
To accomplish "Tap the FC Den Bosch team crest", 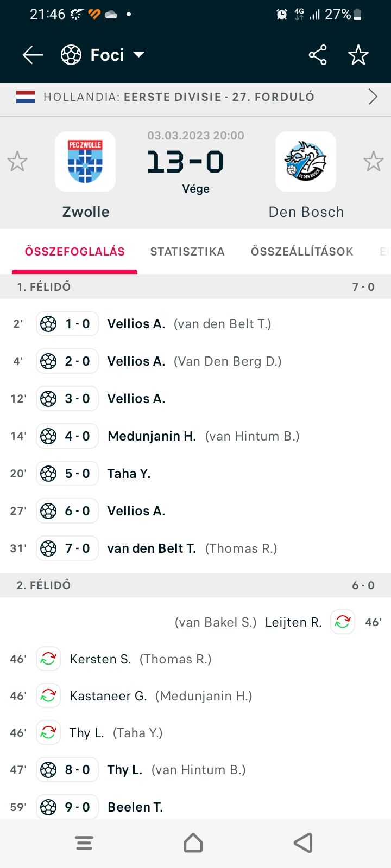I will pos(306,162).
